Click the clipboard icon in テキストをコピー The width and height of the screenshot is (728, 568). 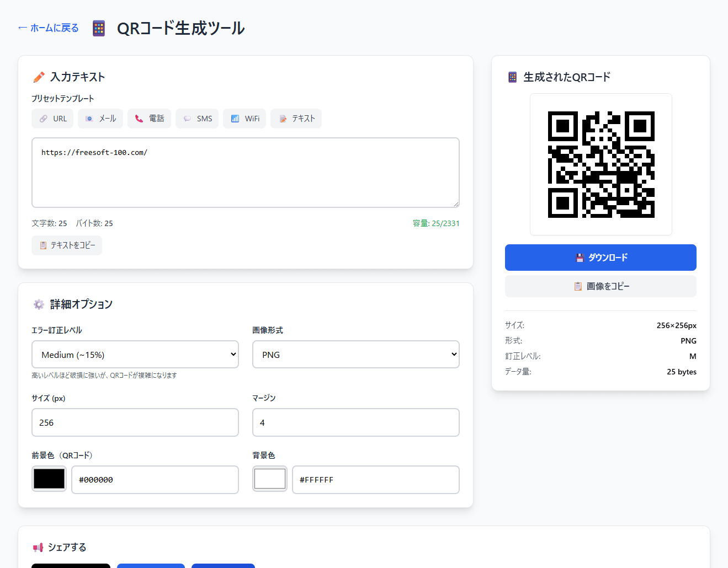click(x=43, y=245)
